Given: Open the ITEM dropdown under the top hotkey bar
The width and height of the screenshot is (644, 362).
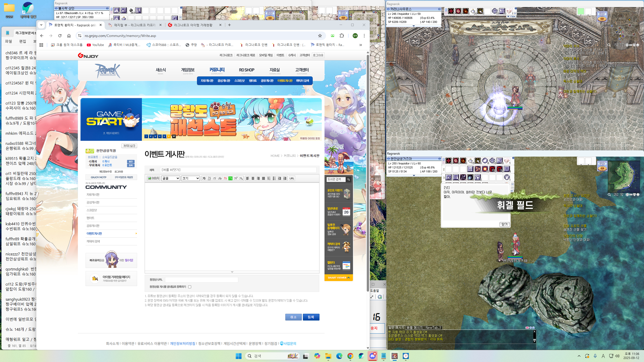Looking at the screenshot, I should tap(511, 17).
